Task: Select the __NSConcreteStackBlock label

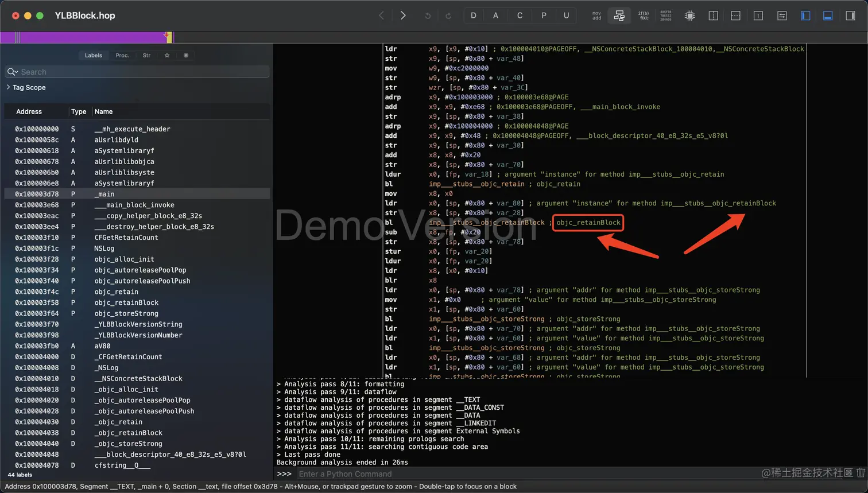Action: (137, 379)
